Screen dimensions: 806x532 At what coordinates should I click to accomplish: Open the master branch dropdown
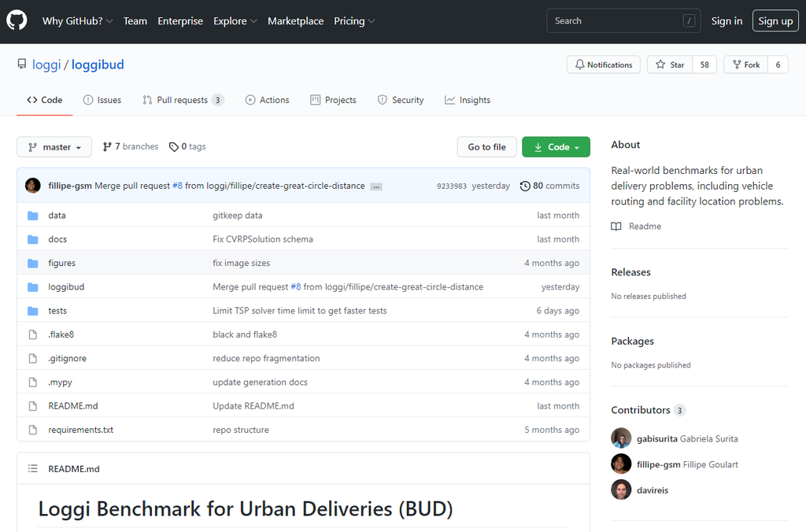(54, 147)
